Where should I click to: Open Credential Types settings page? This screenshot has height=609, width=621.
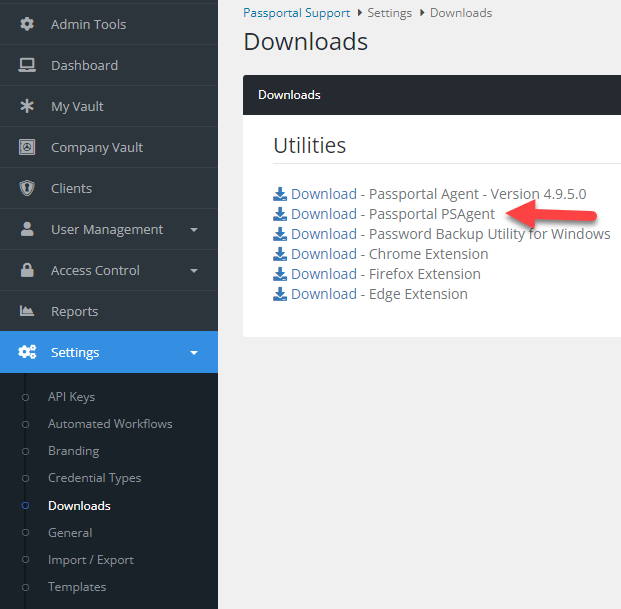coord(94,478)
